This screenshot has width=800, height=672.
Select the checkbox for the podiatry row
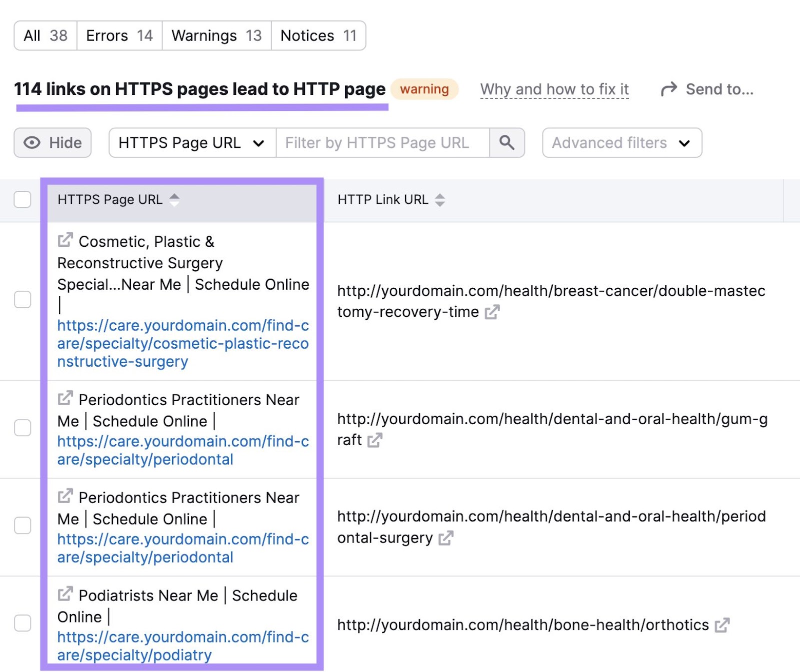click(22, 623)
